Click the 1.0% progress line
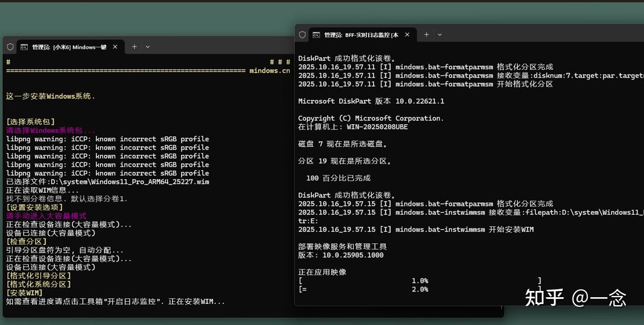Screen dimensions: 644x325 tap(420, 281)
